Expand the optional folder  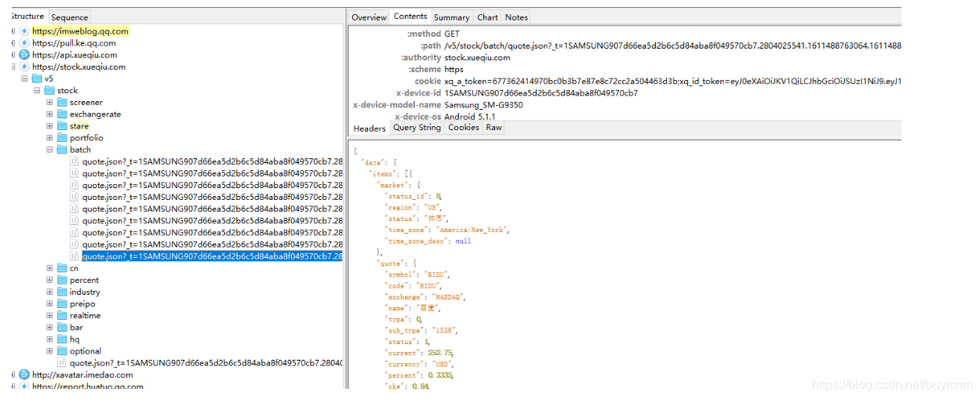point(49,351)
